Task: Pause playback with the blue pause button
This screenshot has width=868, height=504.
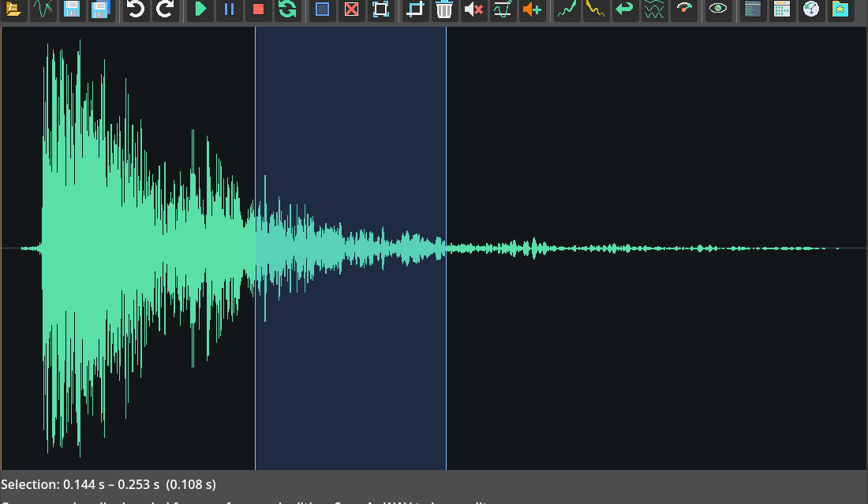Action: point(229,9)
